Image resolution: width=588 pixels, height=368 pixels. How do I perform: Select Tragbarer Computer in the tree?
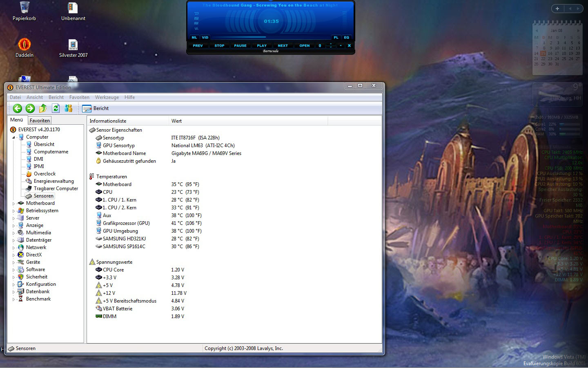tap(56, 188)
